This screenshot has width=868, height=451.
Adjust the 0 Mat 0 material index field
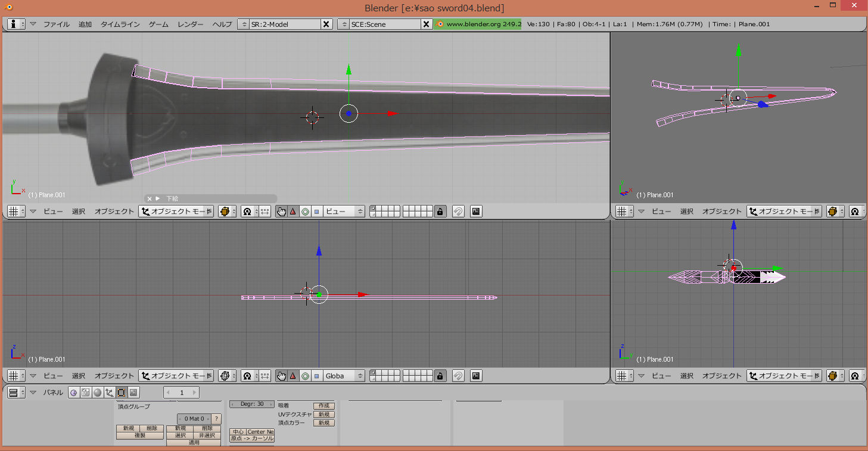click(194, 419)
